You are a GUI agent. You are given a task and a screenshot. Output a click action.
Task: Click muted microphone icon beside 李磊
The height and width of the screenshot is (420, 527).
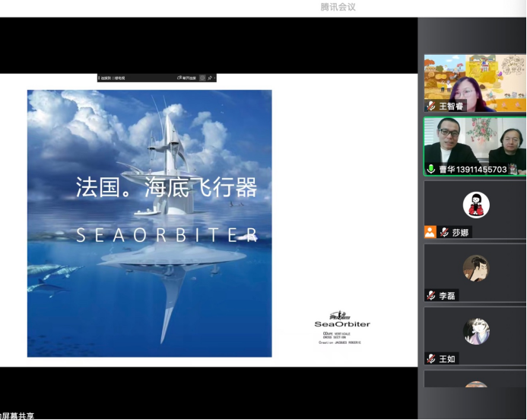point(431,295)
